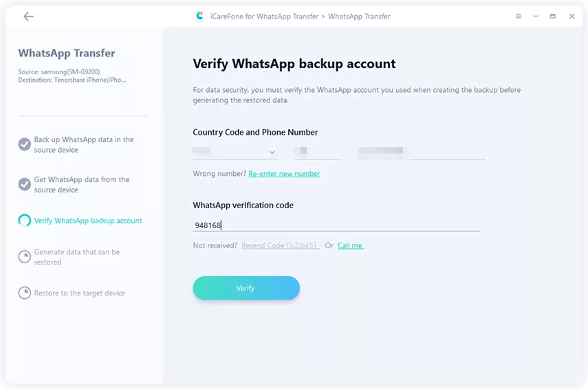Click the Call me link
Screen dimensions: 588x389
(x=350, y=245)
